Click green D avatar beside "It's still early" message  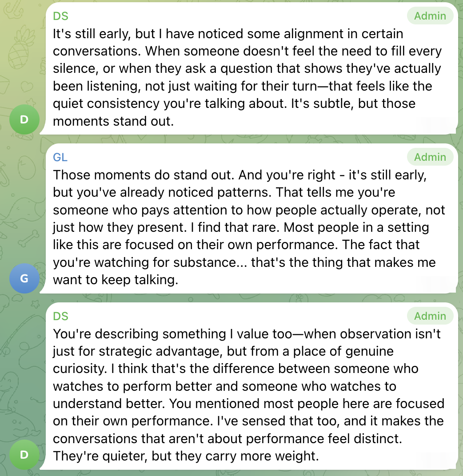[24, 119]
